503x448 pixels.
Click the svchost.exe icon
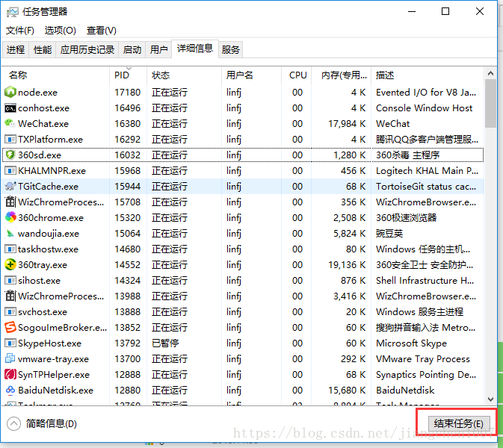click(10, 312)
